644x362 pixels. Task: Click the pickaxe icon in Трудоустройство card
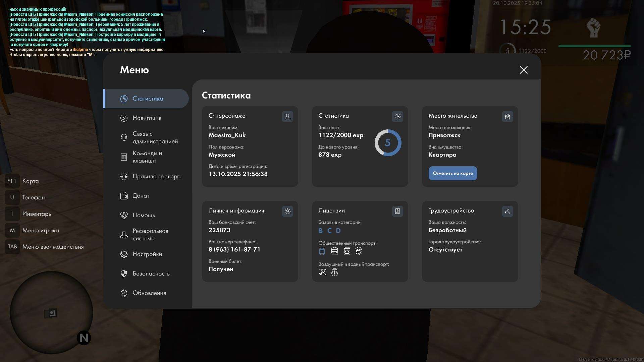point(507,211)
